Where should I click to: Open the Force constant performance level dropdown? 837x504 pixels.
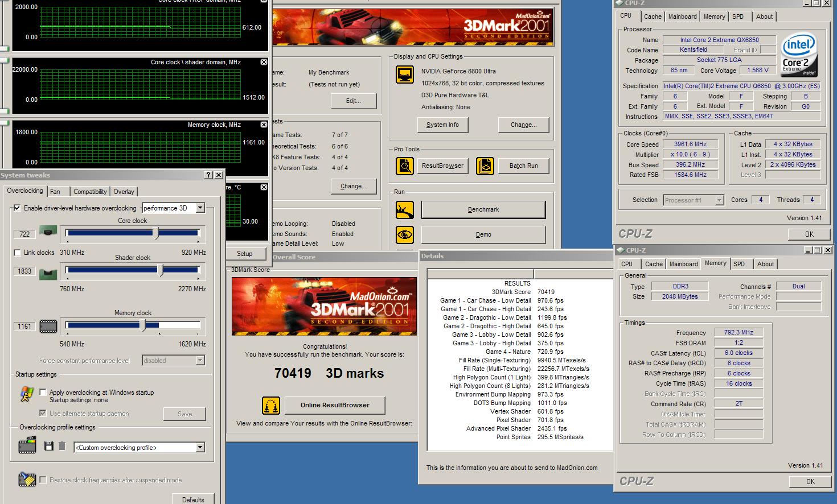(x=200, y=360)
